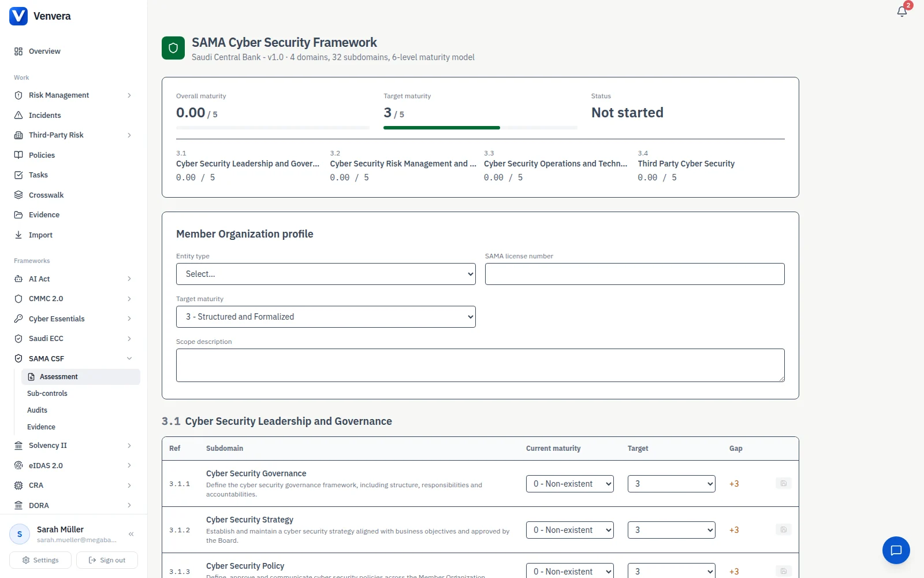
Task: Click the Venvera logo icon
Action: coord(18,16)
